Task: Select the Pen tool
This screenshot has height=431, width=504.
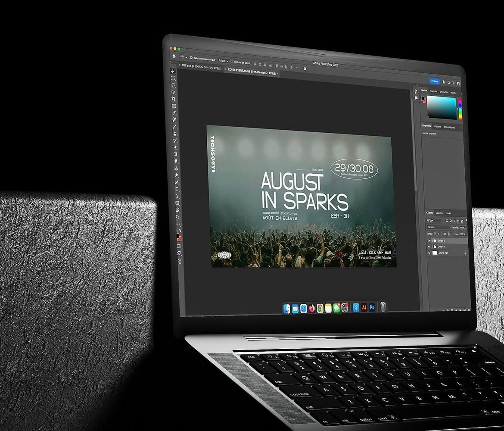Action: (177, 182)
